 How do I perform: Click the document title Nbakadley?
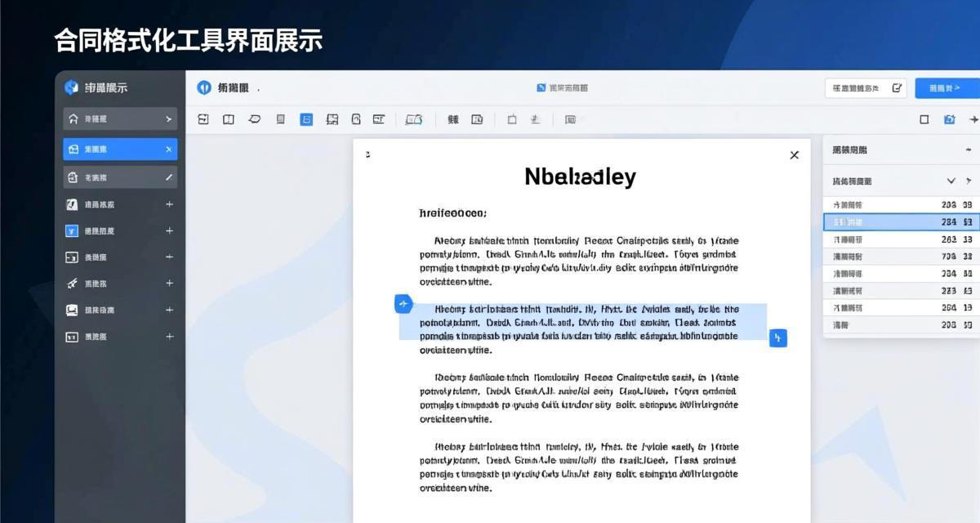[580, 177]
